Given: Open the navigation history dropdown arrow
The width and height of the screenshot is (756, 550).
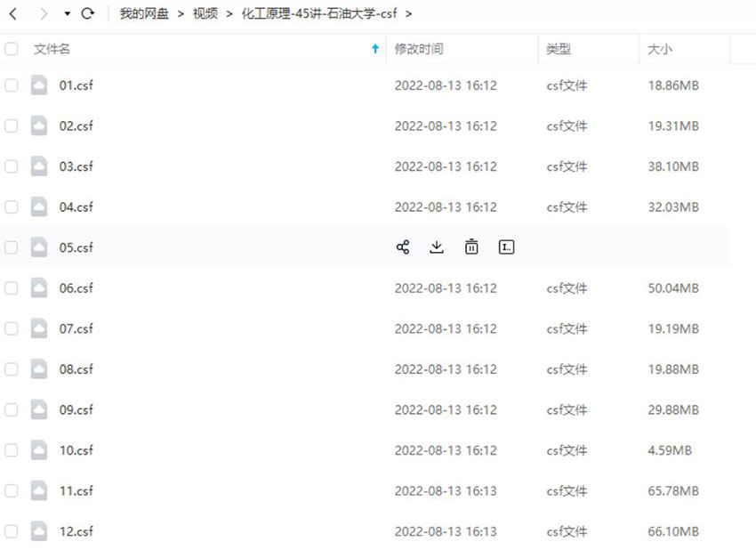Looking at the screenshot, I should pos(67,14).
